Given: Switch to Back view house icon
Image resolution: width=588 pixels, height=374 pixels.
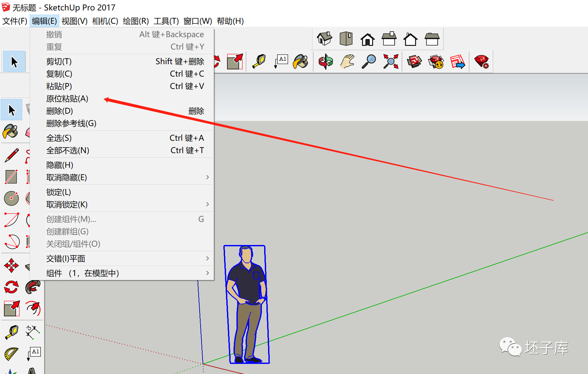Looking at the screenshot, I should pyautogui.click(x=411, y=39).
